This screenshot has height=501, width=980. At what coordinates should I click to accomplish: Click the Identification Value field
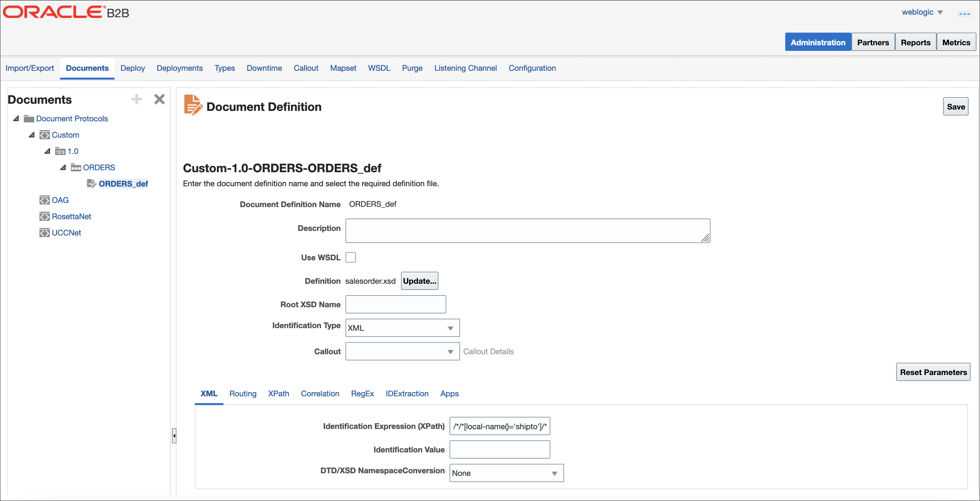point(499,450)
